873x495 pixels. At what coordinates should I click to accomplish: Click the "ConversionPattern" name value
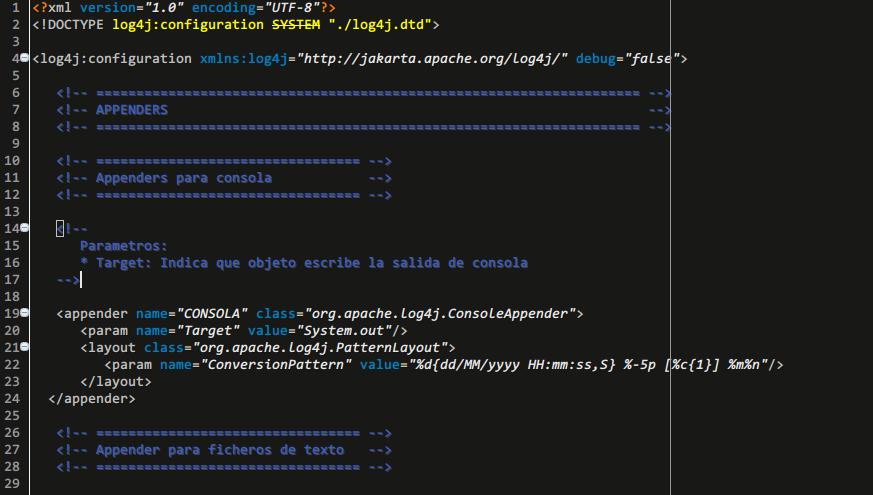click(276, 365)
